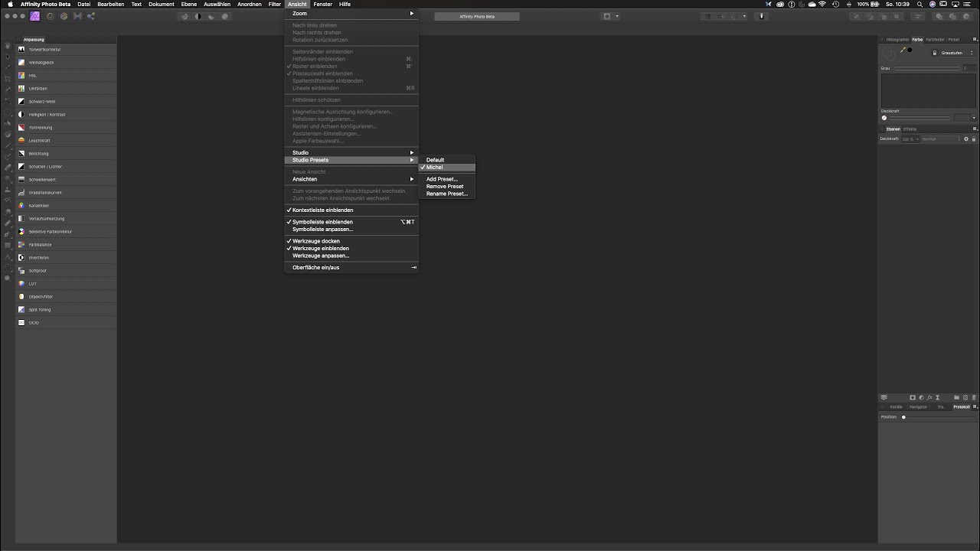
Task: Expand the Ansichten submenu
Action: [351, 179]
